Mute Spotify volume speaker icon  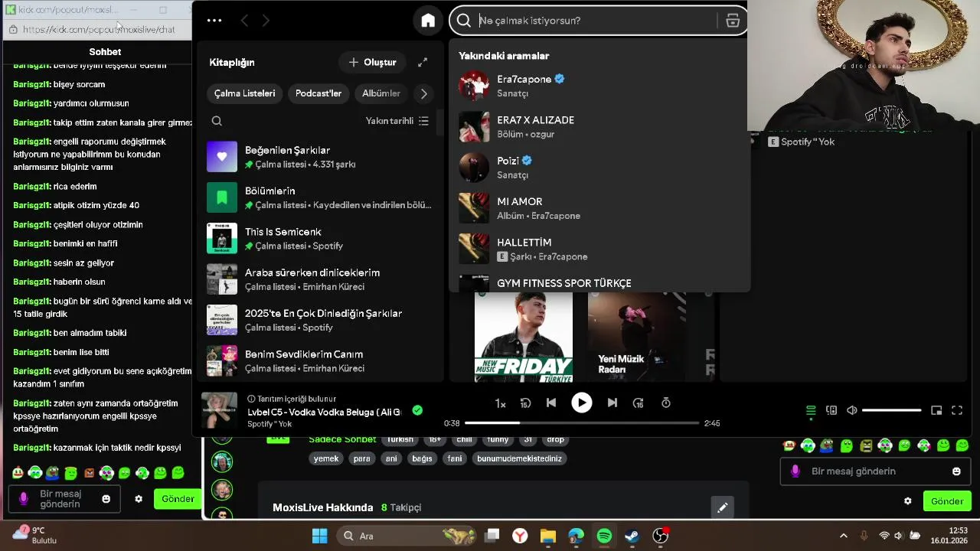(x=851, y=411)
